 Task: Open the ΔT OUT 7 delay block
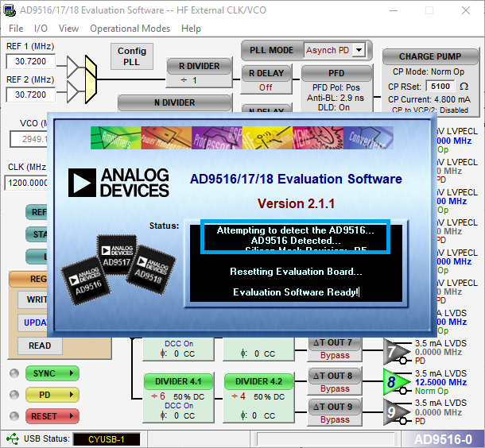coord(335,343)
